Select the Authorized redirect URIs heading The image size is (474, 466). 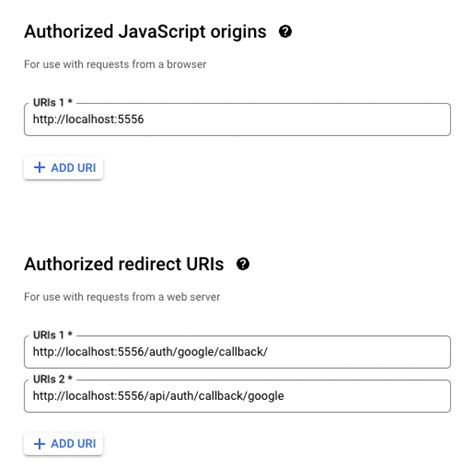(124, 264)
